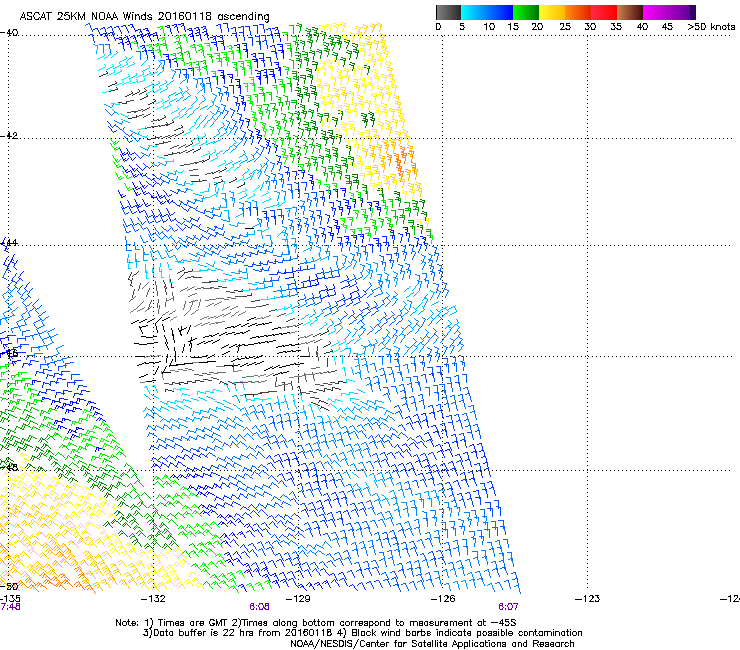Viewport: 740px width, 650px height.
Task: Click the purple '6:08' swath time label
Action: pos(260,607)
